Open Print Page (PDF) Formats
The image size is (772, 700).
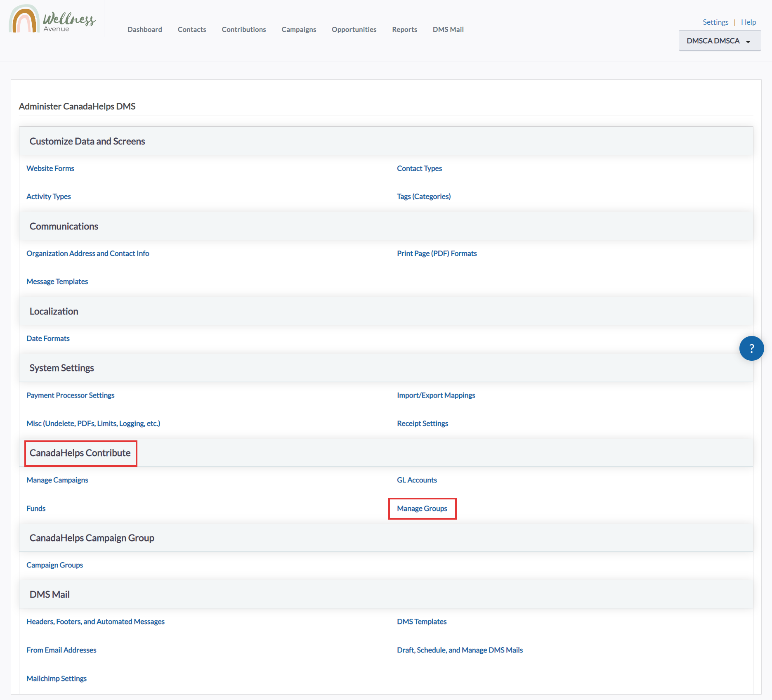437,253
